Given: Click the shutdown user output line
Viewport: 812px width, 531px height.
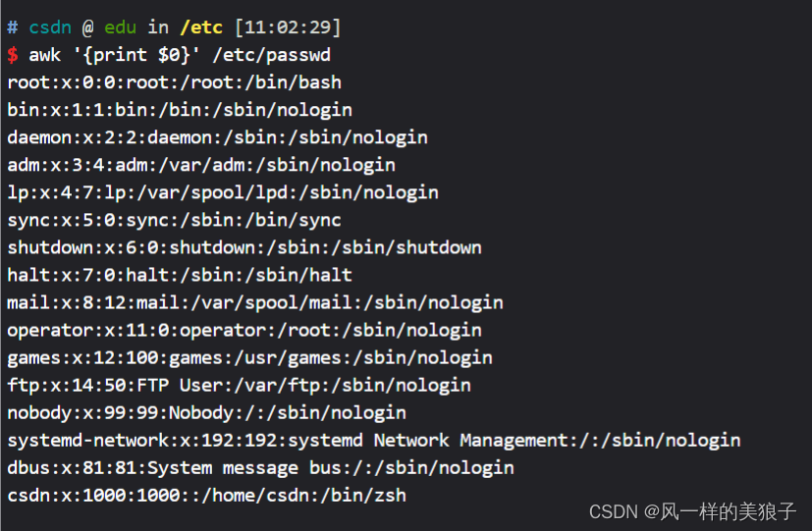Looking at the screenshot, I should (244, 247).
